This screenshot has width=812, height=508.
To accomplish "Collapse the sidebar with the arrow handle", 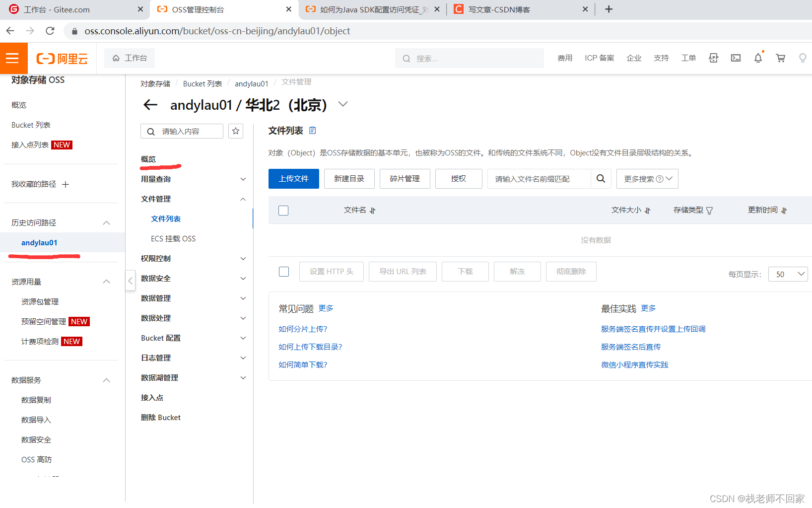I will pos(130,281).
